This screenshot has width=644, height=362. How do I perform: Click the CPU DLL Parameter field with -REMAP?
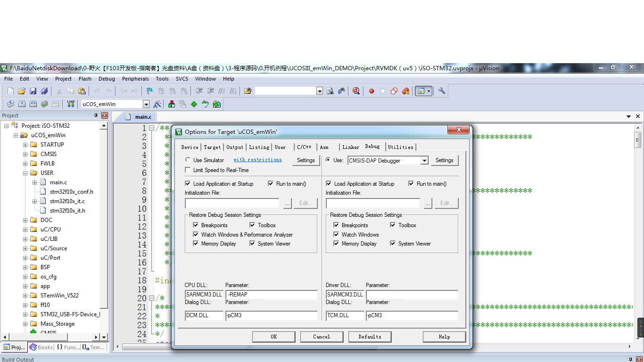[271, 295]
